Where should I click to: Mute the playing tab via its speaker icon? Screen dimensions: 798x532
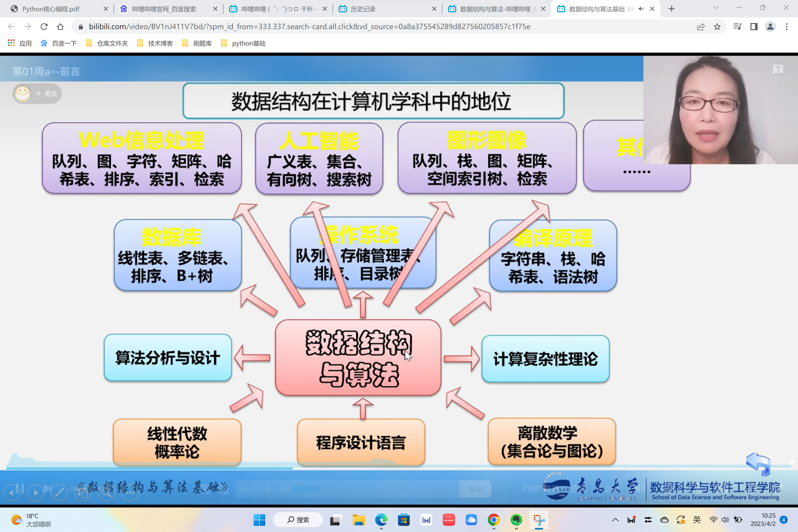pos(640,9)
